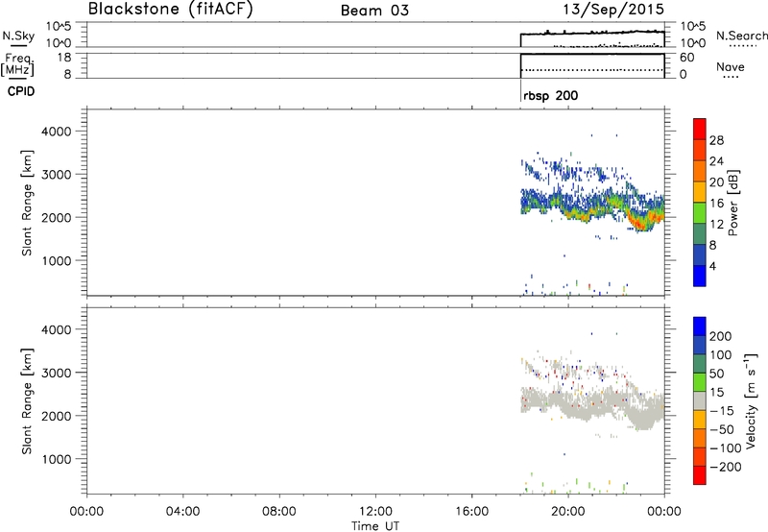
Task: Click the Slant Range label of velocity panel
Action: [27, 401]
